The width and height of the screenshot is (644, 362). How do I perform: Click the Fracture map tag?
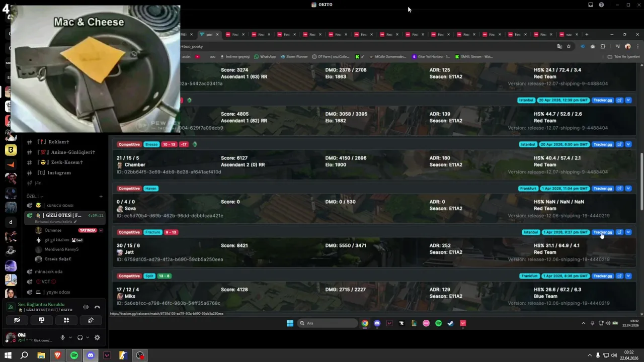[x=152, y=232]
